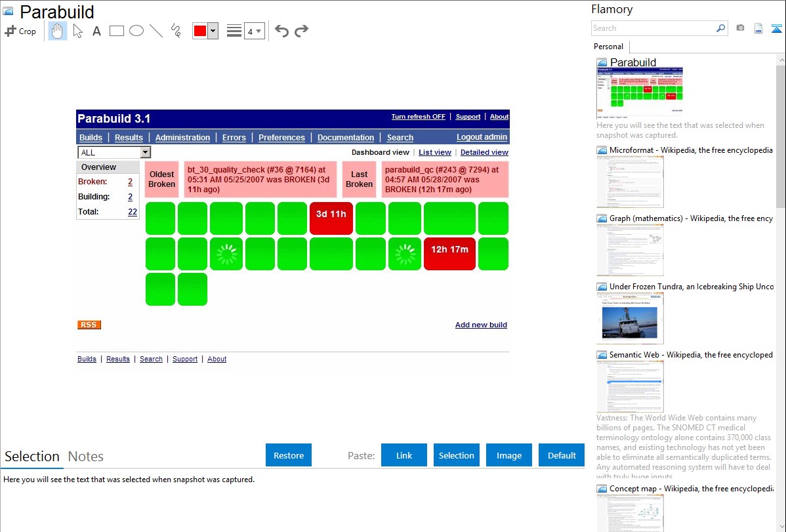This screenshot has height=532, width=786.
Task: Open the Preferences menu item
Action: 281,137
